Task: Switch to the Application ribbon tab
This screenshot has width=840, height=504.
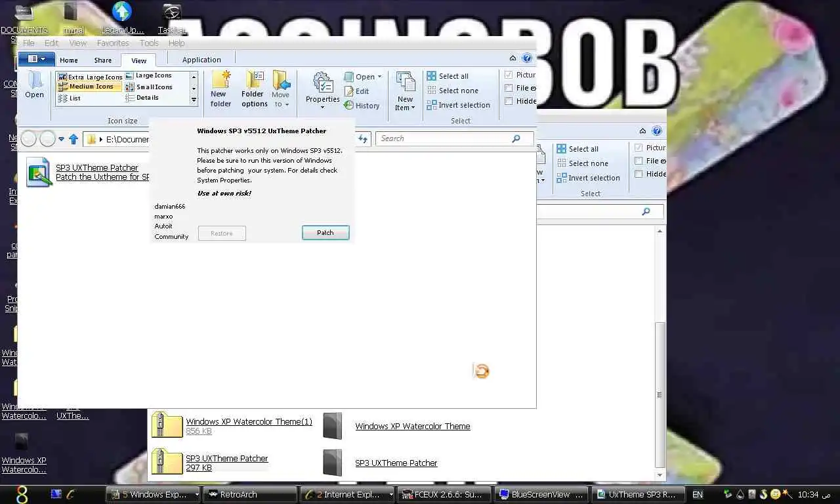Action: (x=201, y=60)
